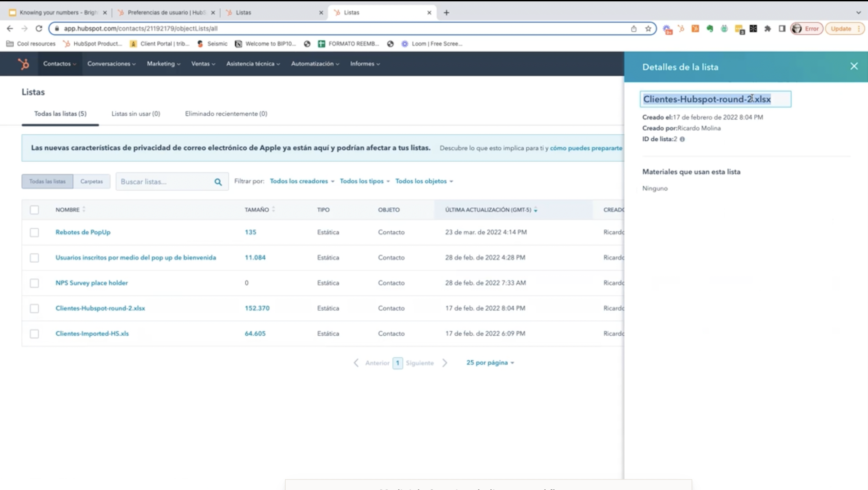Toggle the select-all checkbox in table header
868x490 pixels.
tap(34, 210)
